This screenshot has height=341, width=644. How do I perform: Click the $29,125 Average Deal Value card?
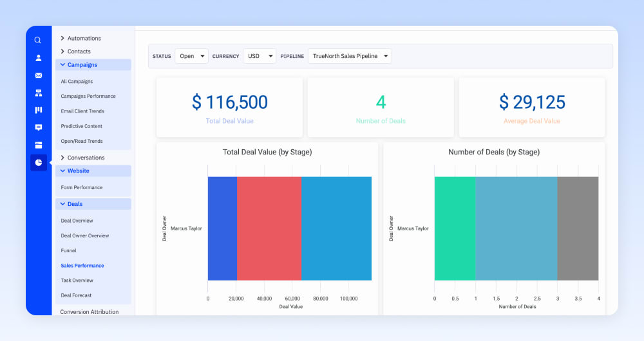click(532, 107)
